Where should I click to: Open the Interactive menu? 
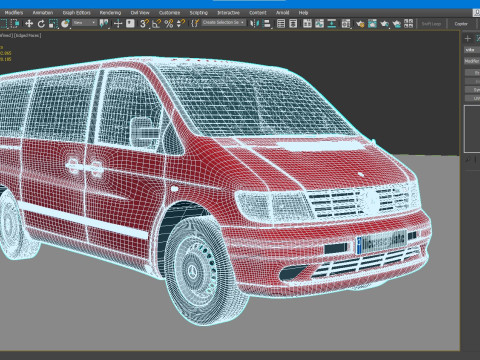click(x=228, y=13)
